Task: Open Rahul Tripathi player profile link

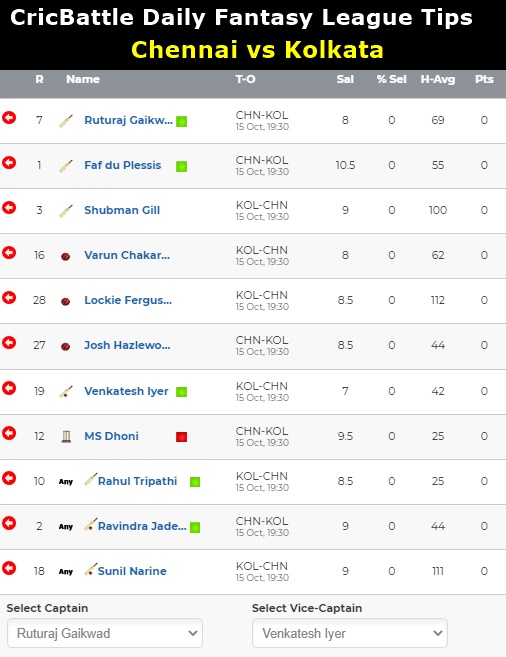Action: pyautogui.click(x=137, y=481)
